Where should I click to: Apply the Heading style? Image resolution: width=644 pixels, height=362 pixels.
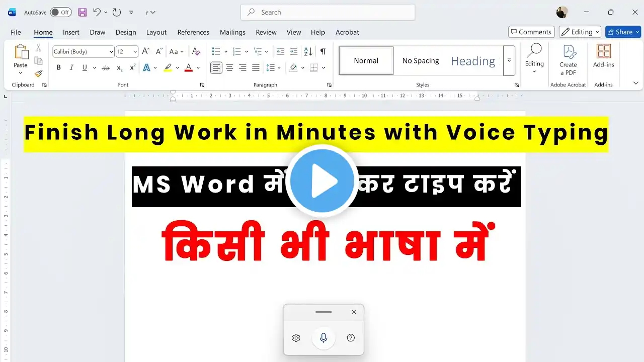coord(473,60)
